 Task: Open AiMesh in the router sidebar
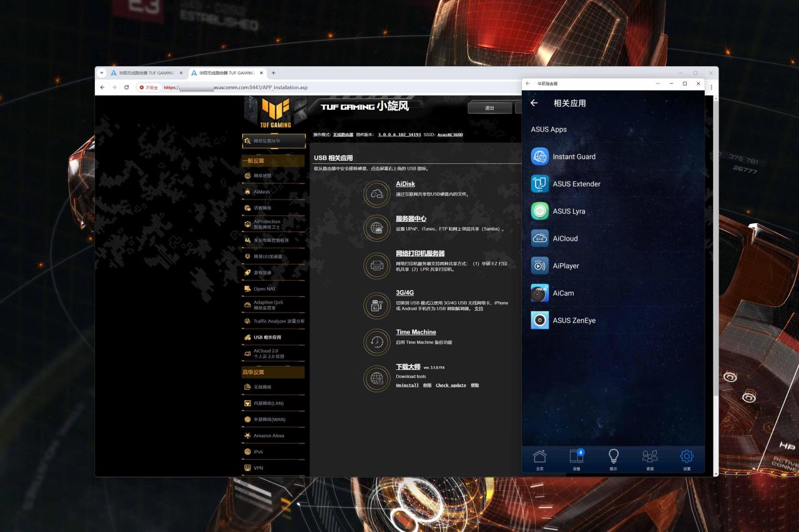coord(273,192)
